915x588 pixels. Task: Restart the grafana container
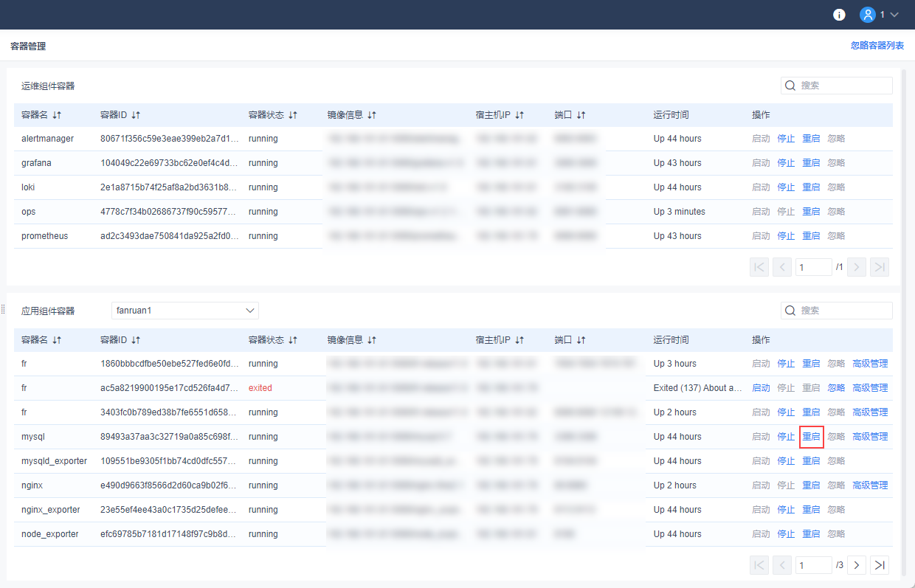coord(811,163)
